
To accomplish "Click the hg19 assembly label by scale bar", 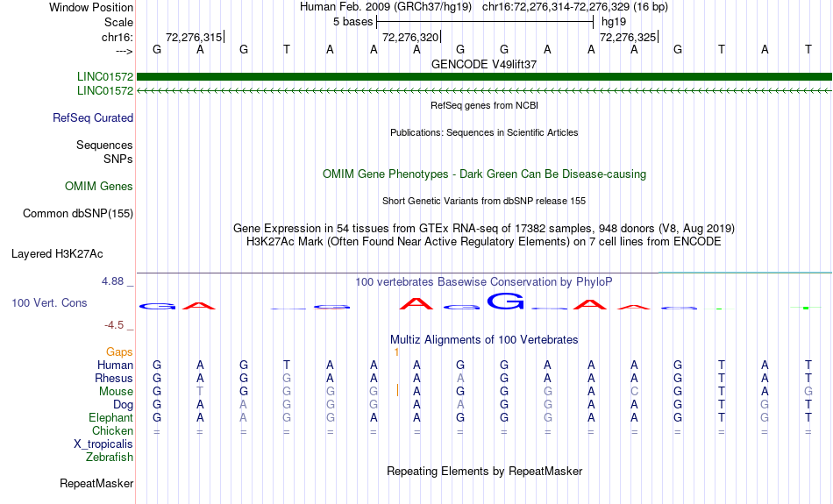I will (x=614, y=22).
